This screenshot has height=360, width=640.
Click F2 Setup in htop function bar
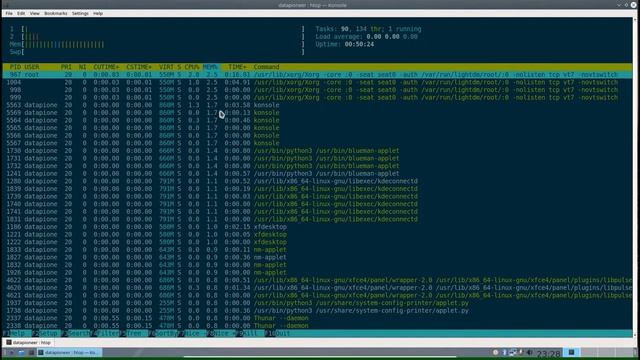tap(48, 333)
